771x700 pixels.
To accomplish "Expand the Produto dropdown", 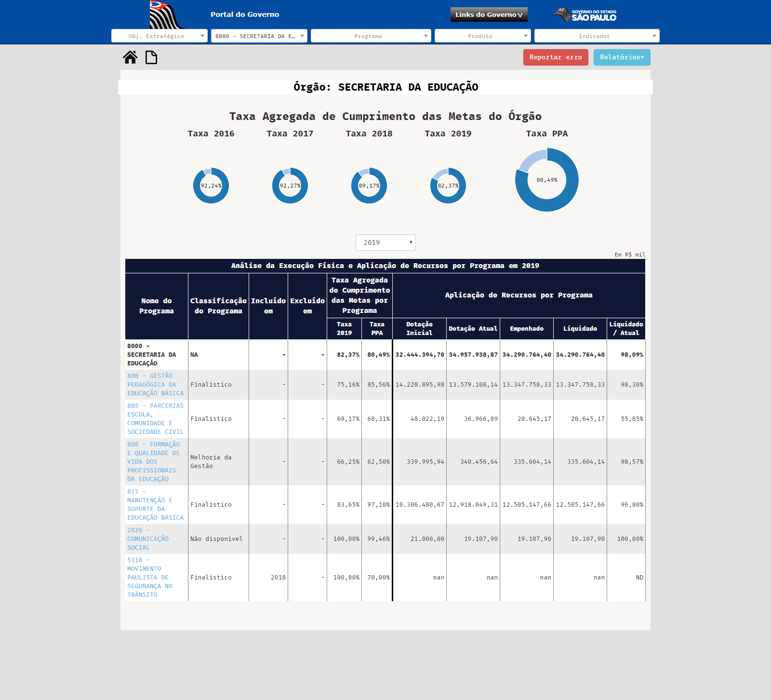I will [482, 36].
